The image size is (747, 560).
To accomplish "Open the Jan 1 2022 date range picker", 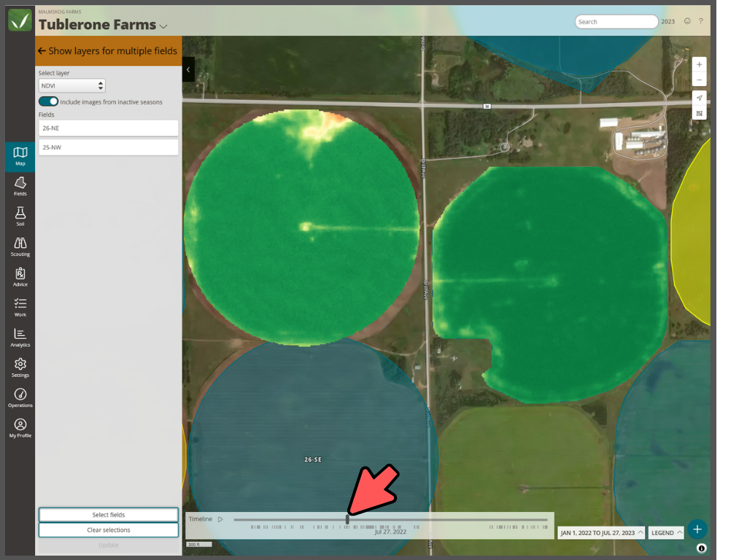I will tap(601, 532).
